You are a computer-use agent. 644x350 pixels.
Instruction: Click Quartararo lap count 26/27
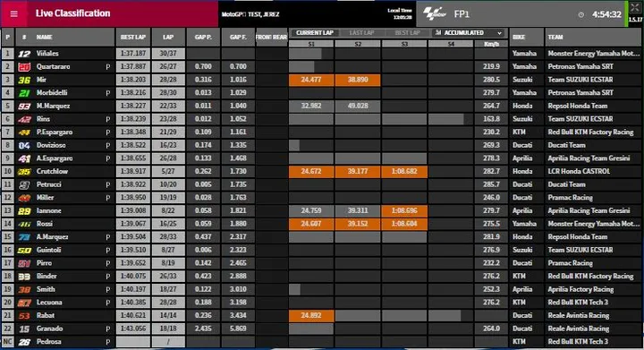point(168,66)
